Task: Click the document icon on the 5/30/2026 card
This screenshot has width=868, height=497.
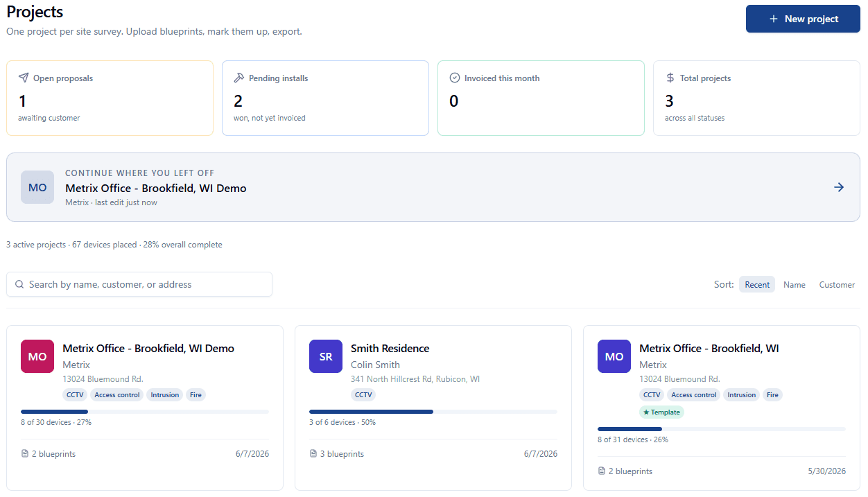Action: (x=602, y=471)
